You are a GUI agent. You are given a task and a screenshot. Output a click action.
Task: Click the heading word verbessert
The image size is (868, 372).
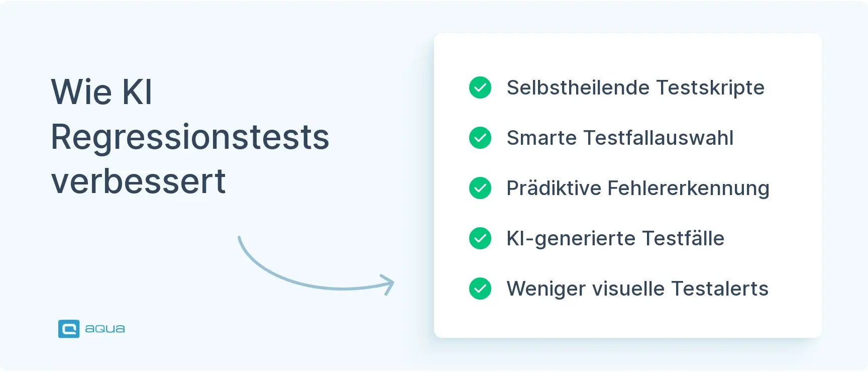pos(139,181)
